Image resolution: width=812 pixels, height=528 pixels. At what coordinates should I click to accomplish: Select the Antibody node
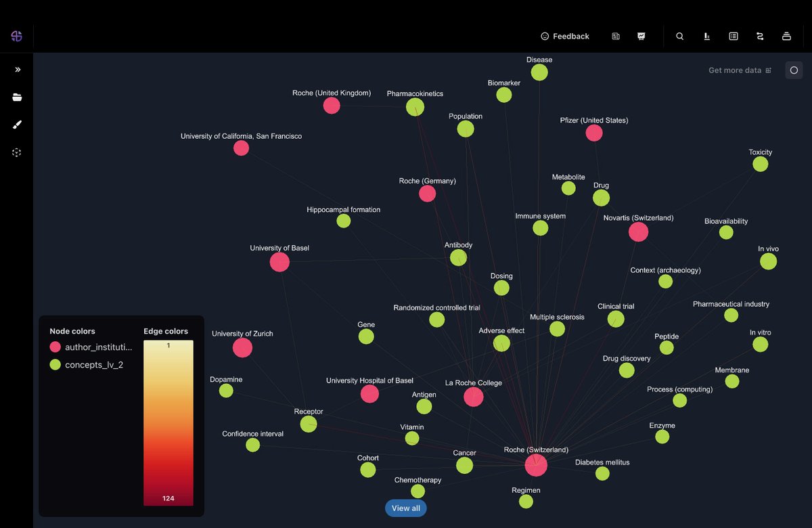[x=458, y=258]
